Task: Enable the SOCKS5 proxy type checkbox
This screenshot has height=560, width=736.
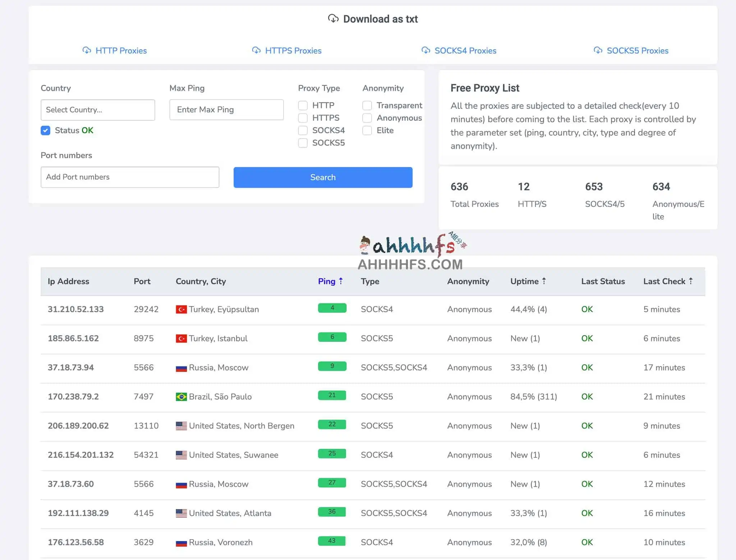Action: (x=303, y=143)
